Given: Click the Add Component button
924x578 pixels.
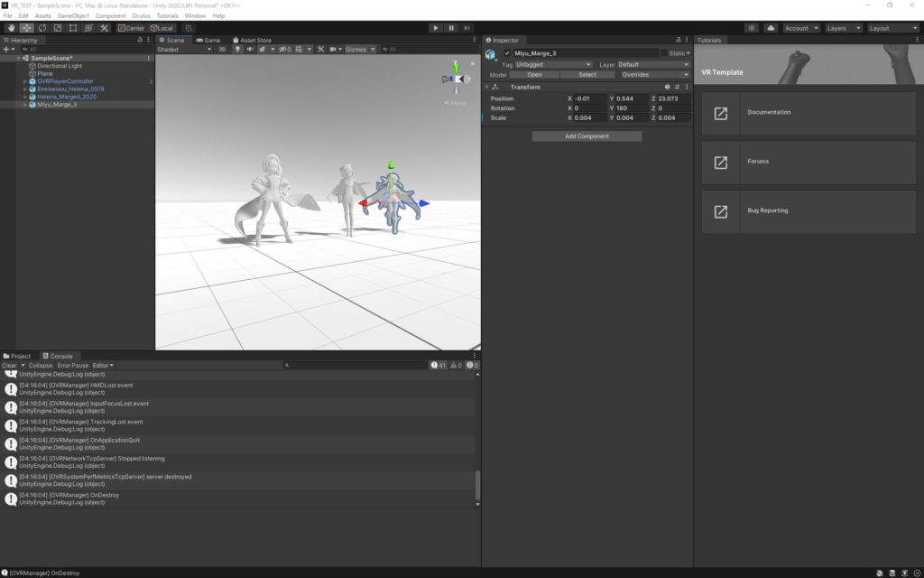Looking at the screenshot, I should (587, 136).
